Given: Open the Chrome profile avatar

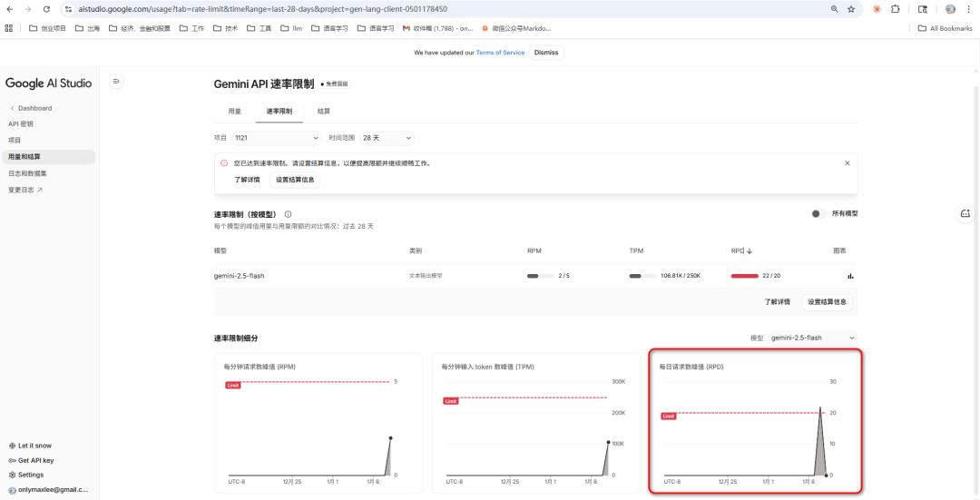Looking at the screenshot, I should pos(950,9).
